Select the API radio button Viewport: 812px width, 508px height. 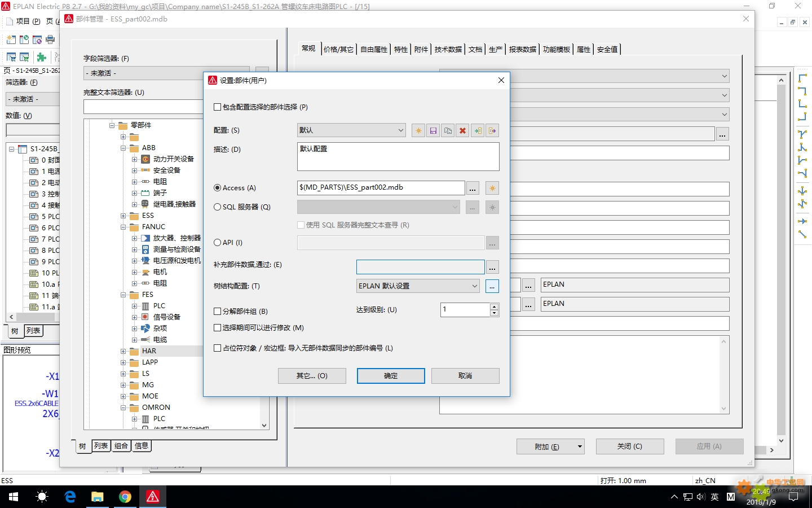[217, 243]
